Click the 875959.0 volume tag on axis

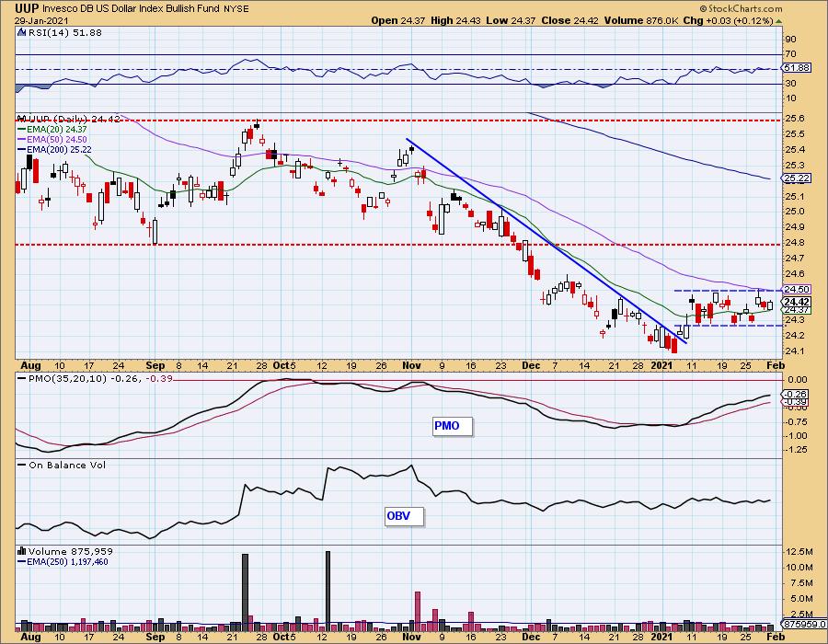click(804, 624)
